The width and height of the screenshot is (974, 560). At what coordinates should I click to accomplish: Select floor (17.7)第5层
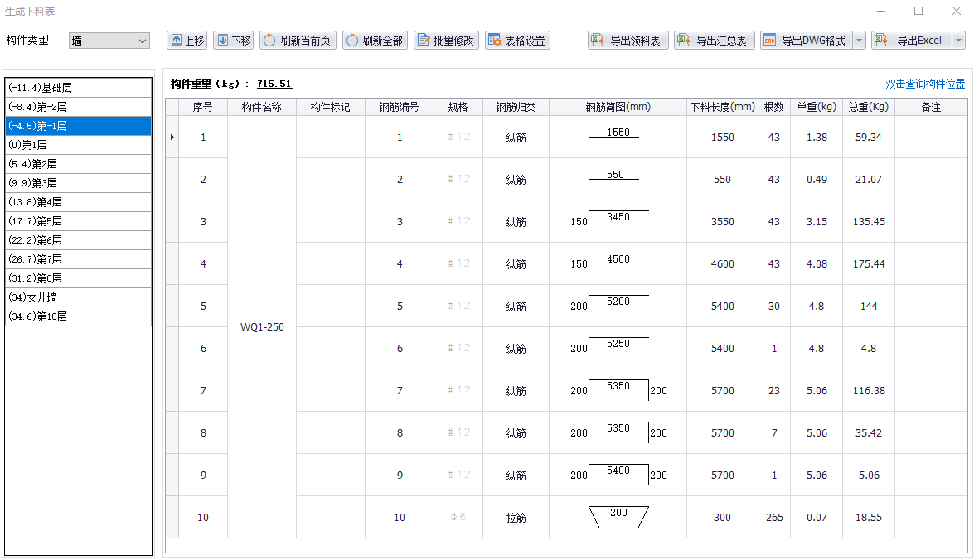(78, 221)
